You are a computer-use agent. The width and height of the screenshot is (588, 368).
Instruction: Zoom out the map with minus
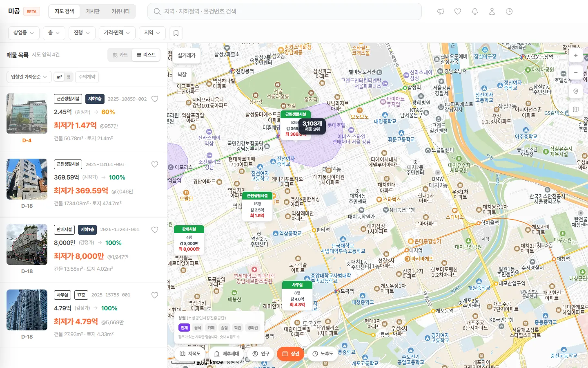[x=576, y=72]
